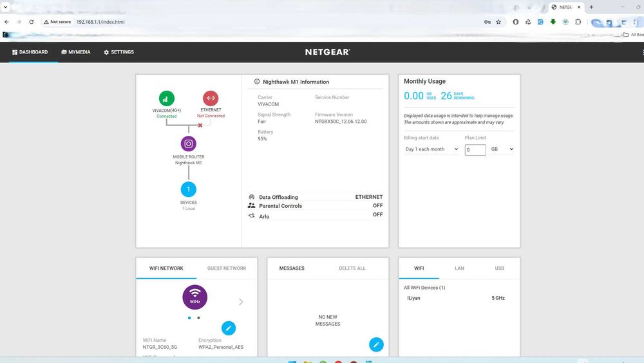Open a new browser tab
This screenshot has width=644, height=363.
[x=591, y=7]
